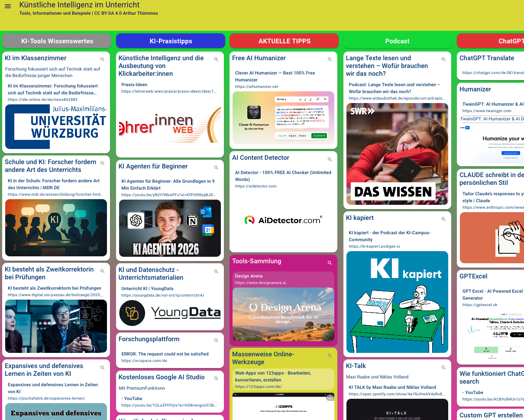The height and width of the screenshot is (420, 524).
Task: Click Design Arena preview image
Action: [x=283, y=314]
